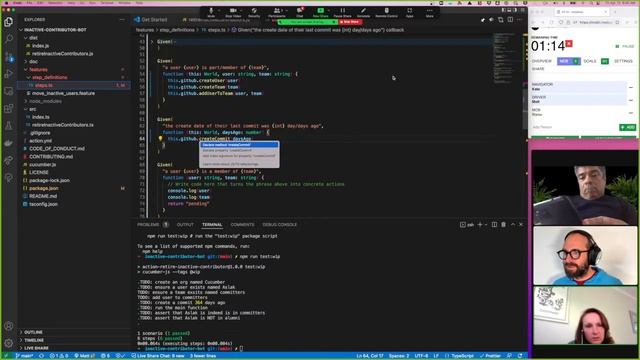The height and width of the screenshot is (360, 640).
Task: Open the Manage gear icon in activity bar
Action: click(x=9, y=343)
